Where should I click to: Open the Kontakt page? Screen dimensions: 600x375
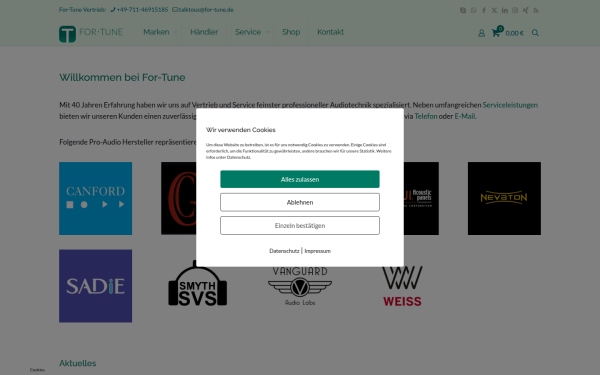click(330, 32)
